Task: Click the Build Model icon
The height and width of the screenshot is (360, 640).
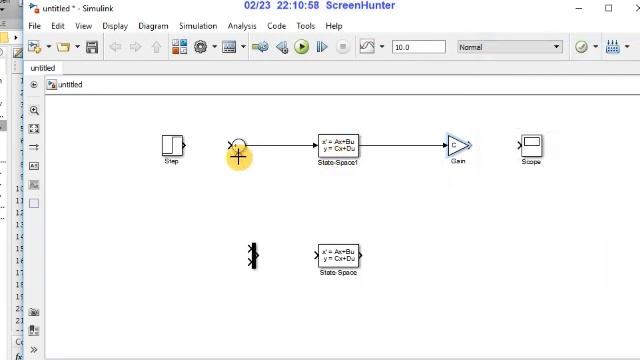Action: (x=613, y=47)
